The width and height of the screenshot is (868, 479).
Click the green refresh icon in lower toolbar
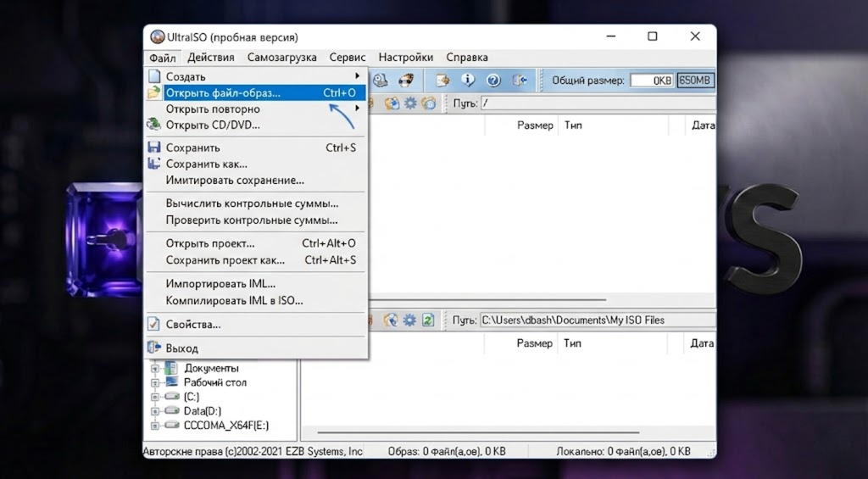pyautogui.click(x=428, y=320)
